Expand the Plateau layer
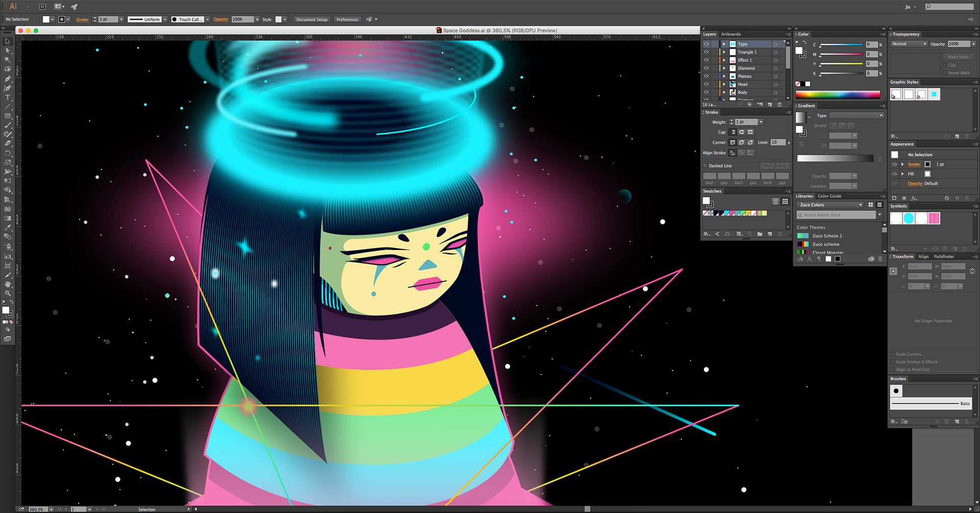This screenshot has height=513, width=980. tap(724, 76)
